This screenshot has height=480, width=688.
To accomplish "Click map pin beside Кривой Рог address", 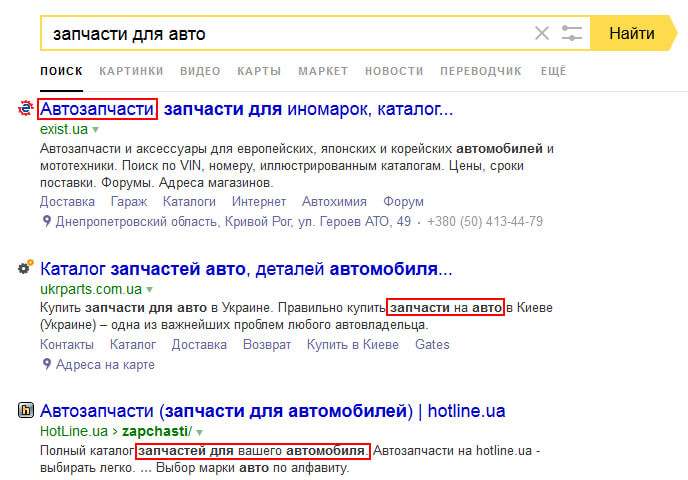I will 47,221.
